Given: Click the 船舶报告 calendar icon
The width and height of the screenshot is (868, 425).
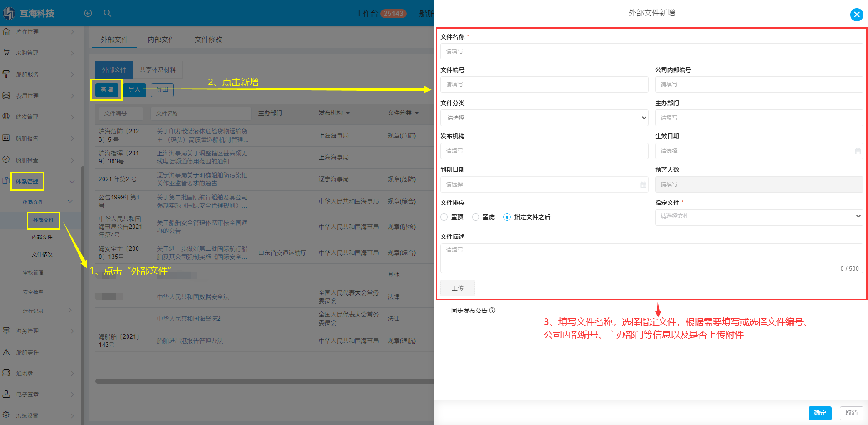Looking at the screenshot, I should (6, 138).
